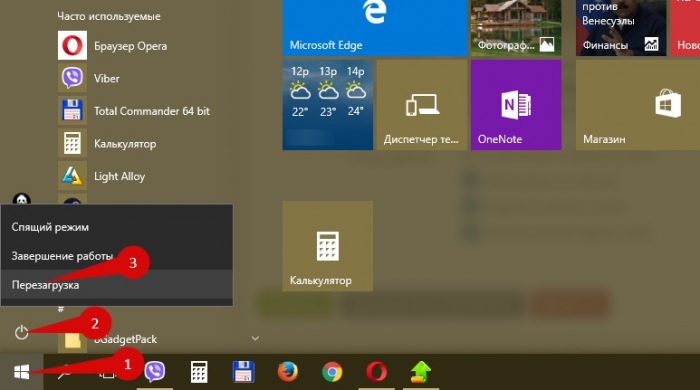Image resolution: width=700 pixels, height=390 pixels.
Task: Open the green arrow app on taskbar
Action: pos(421,372)
